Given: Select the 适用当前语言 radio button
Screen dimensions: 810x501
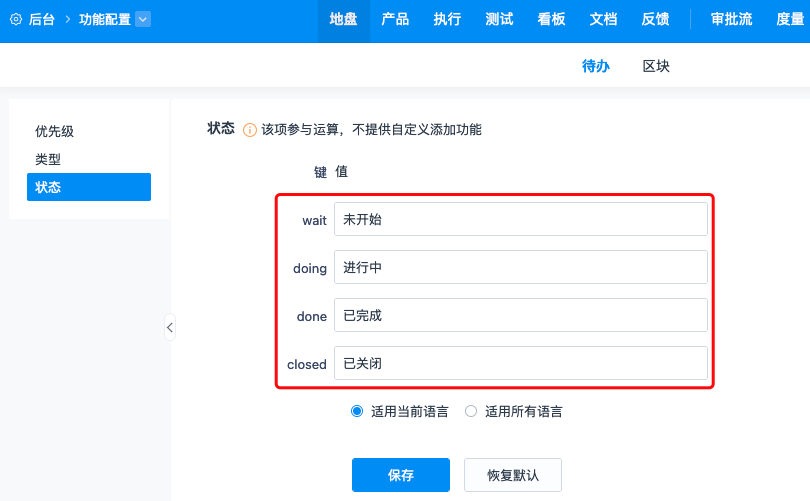Looking at the screenshot, I should [x=357, y=411].
